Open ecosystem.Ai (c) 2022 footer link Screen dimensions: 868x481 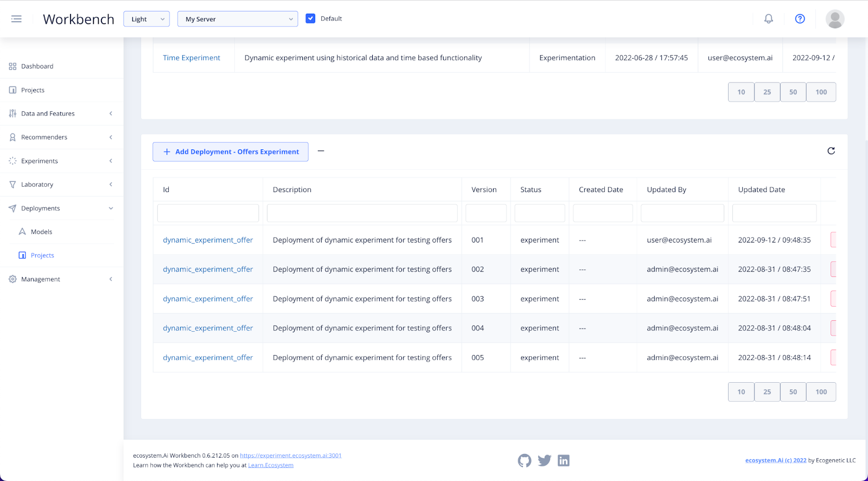(776, 460)
